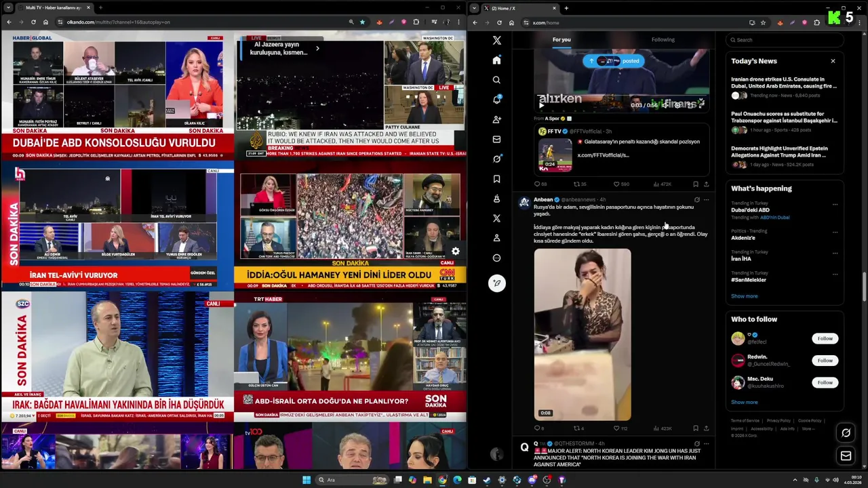
Task: Open new tab in X browser window
Action: 566,8
